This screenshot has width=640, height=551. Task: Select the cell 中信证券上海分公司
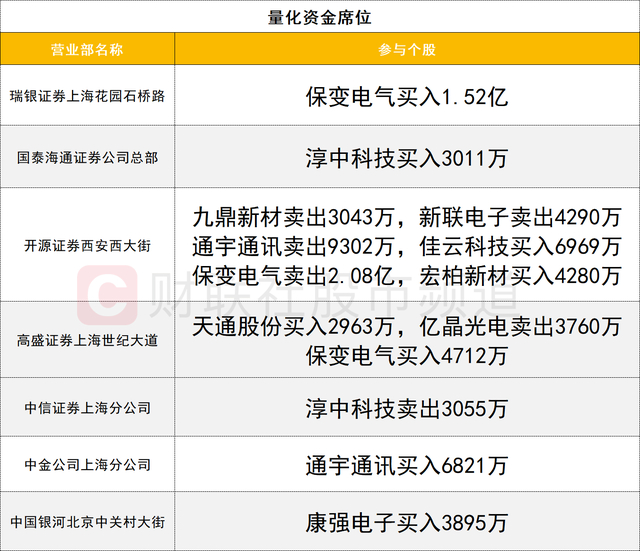click(x=87, y=408)
